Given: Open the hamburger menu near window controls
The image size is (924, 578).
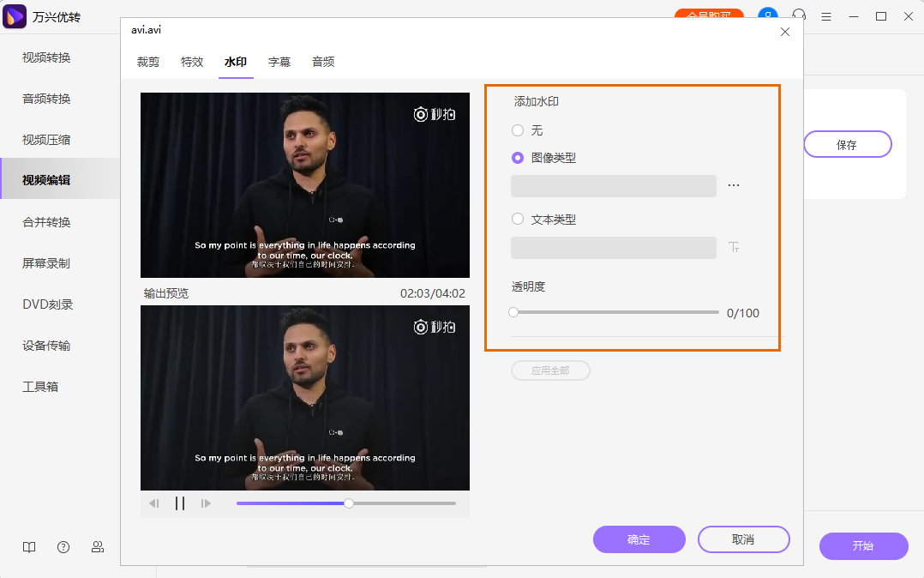Looking at the screenshot, I should [x=825, y=15].
